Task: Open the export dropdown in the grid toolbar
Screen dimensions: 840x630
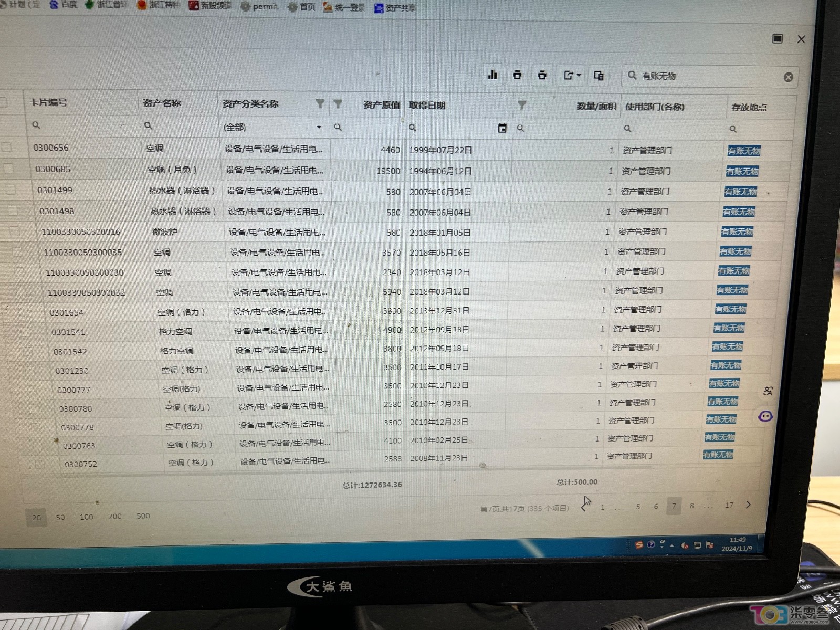Action: (572, 76)
